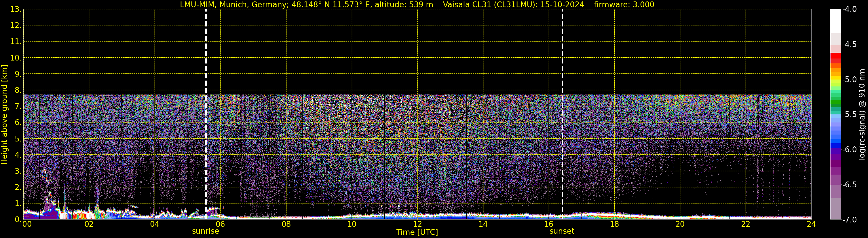Click the '16' time axis tick label
This screenshot has width=868, height=238.
pyautogui.click(x=549, y=224)
